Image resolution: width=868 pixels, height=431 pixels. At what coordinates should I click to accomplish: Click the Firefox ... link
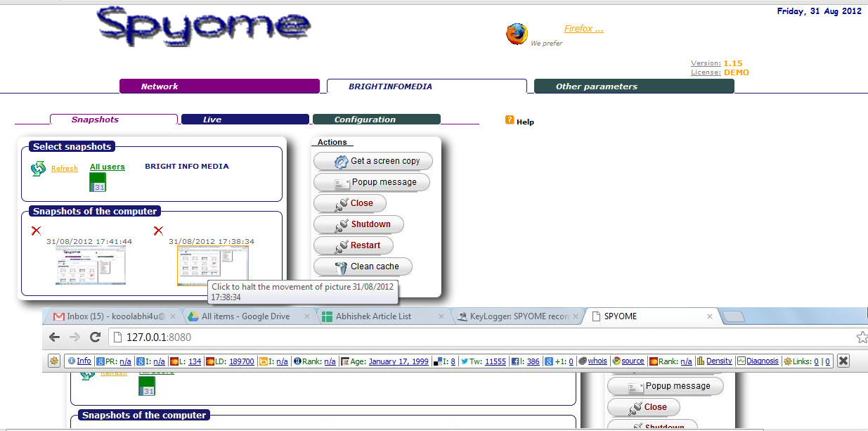(583, 29)
